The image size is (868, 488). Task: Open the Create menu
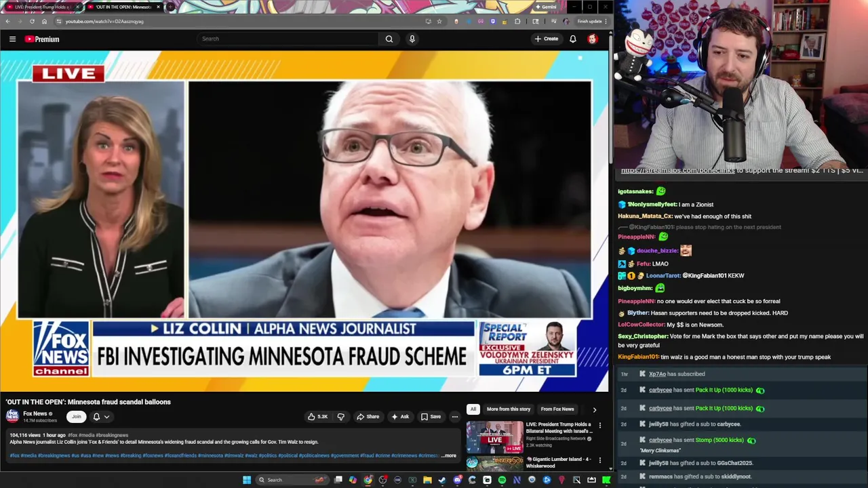(x=547, y=39)
